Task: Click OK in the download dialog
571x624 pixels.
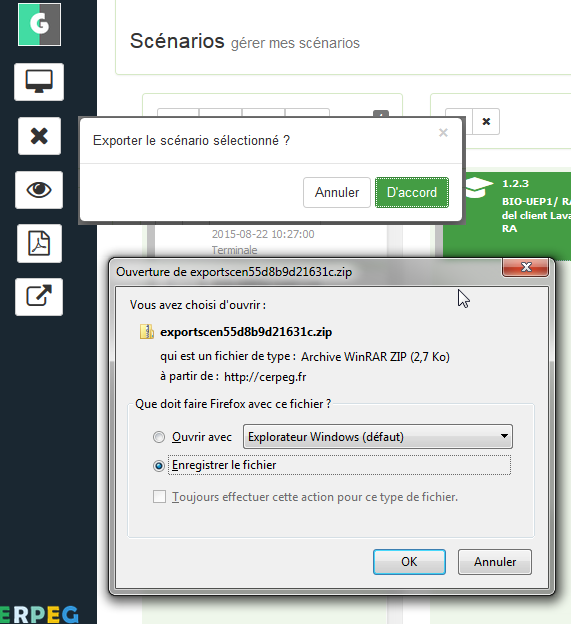Action: 409,562
